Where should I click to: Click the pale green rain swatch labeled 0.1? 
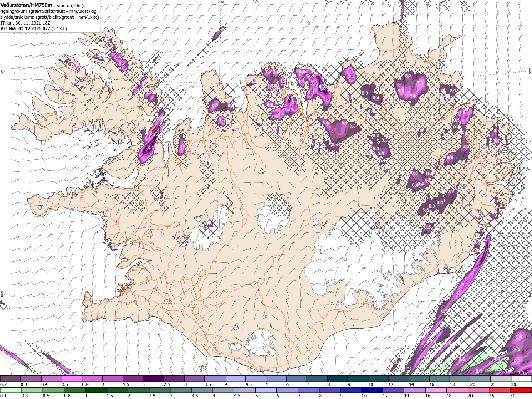tap(11, 390)
